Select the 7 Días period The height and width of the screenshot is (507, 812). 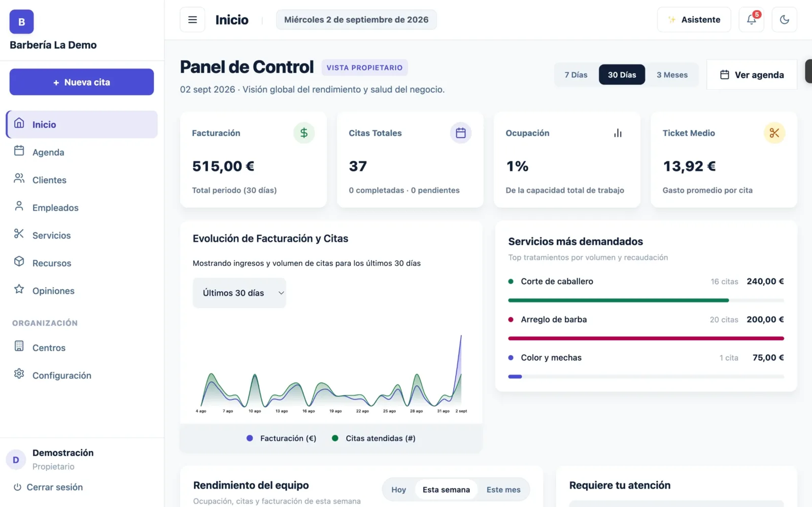click(x=576, y=75)
